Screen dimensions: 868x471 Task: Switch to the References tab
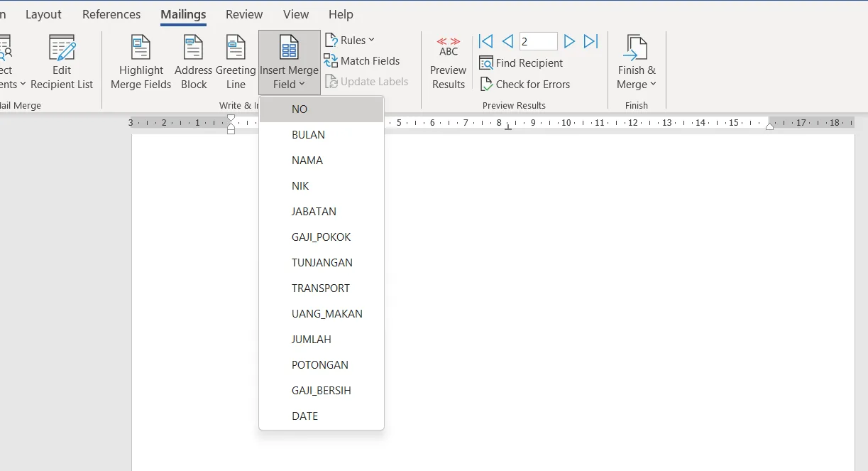(x=111, y=14)
